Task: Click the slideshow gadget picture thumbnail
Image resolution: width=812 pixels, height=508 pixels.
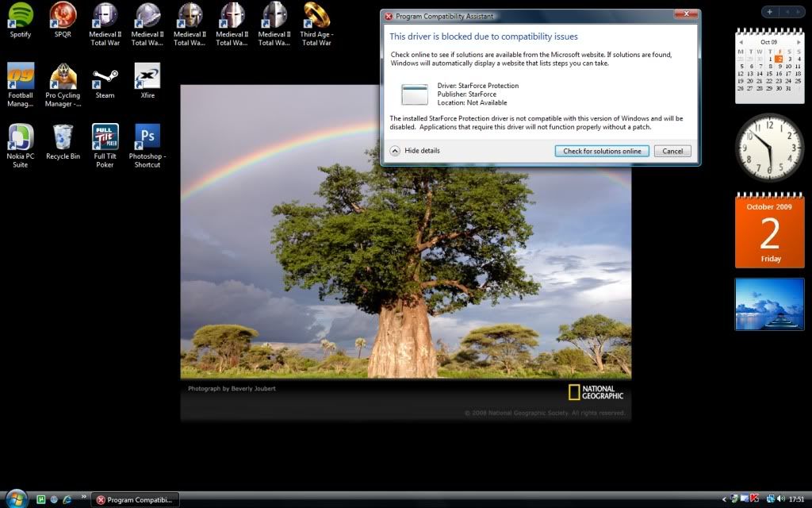Action: point(769,304)
